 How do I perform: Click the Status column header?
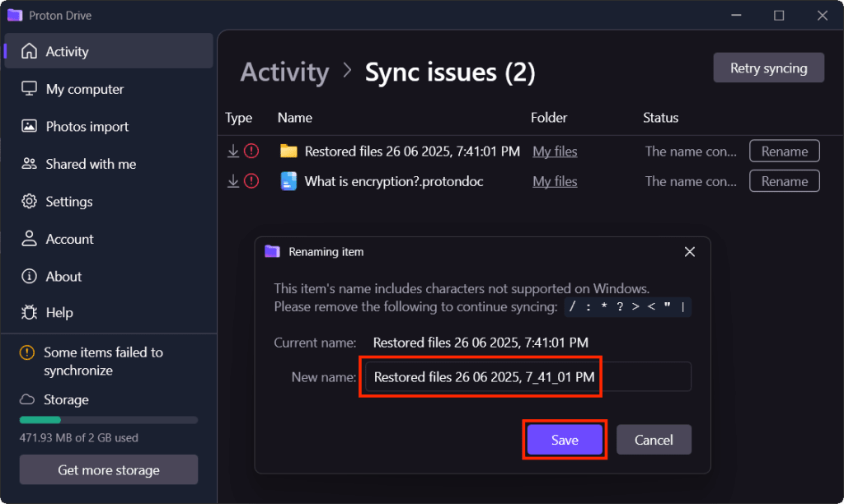coord(660,117)
